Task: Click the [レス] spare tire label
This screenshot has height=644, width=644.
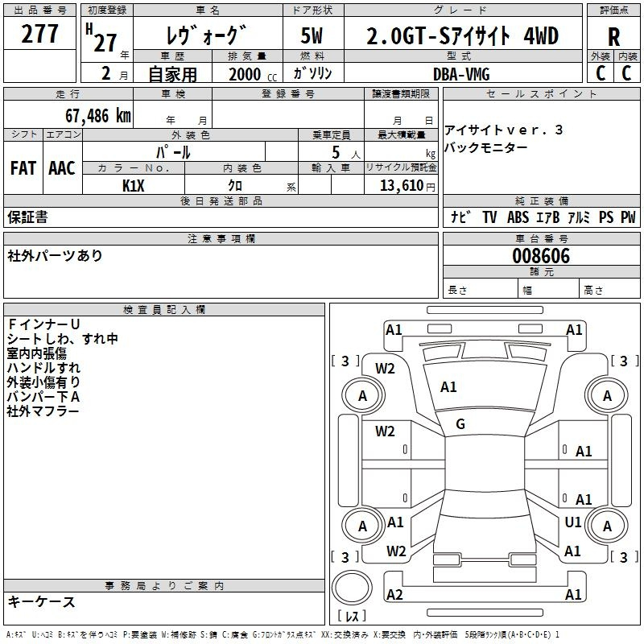Action: (x=352, y=616)
